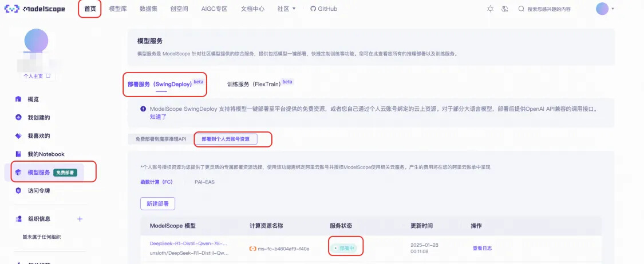Select the 部署到个人云账号资源 option
This screenshot has width=644, height=264.
click(226, 139)
